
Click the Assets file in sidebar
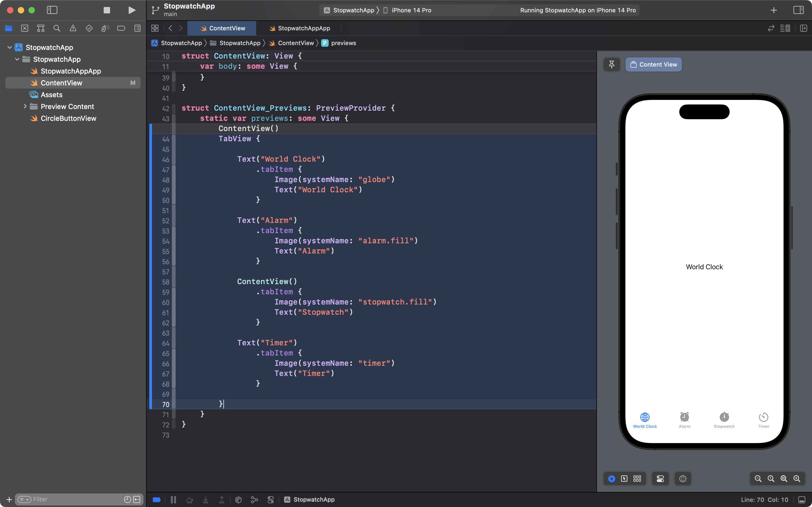click(51, 95)
